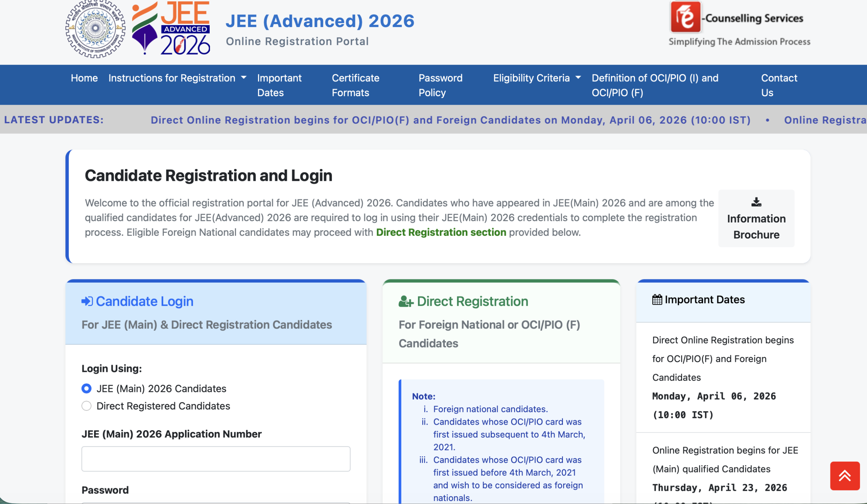Click the JEE (Main) 2026 Application Number field
Screen dimensions: 867x504
click(x=216, y=459)
